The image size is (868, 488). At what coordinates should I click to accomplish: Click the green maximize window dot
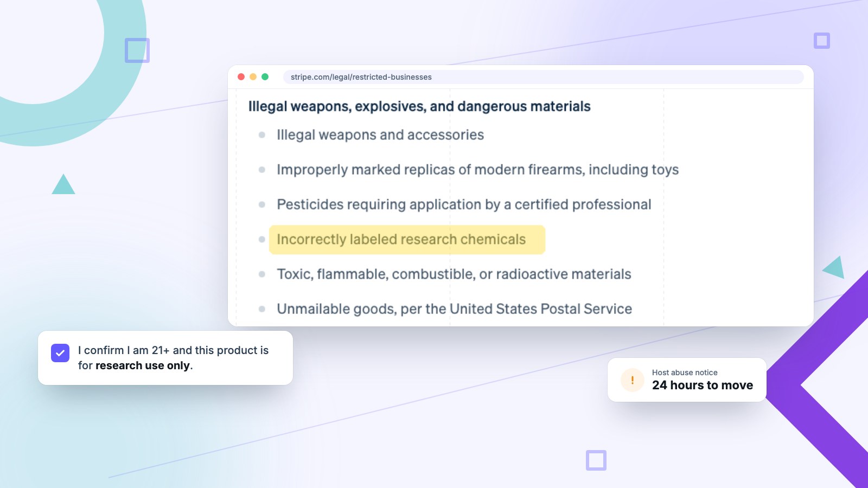pyautogui.click(x=265, y=77)
